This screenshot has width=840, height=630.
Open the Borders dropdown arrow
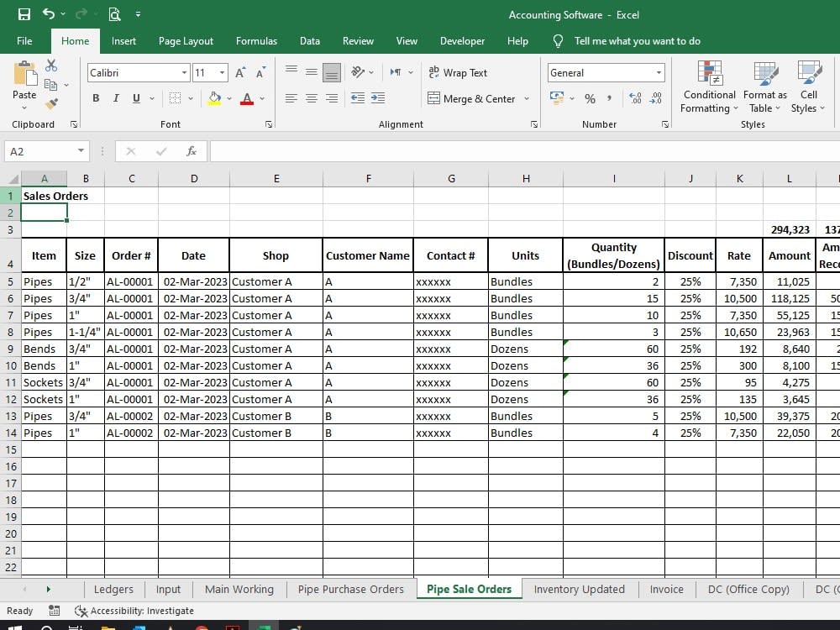189,98
